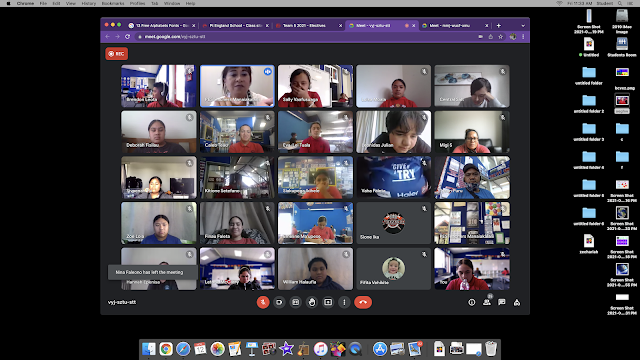This screenshot has height=360, width=640.
Task: Click the Present now screen-share icon
Action: coord(328,302)
